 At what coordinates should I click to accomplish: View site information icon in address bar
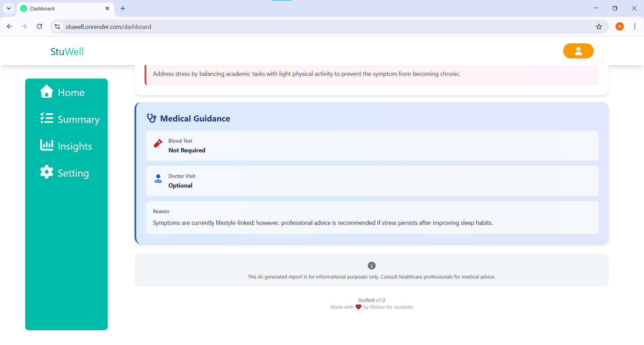pyautogui.click(x=58, y=27)
